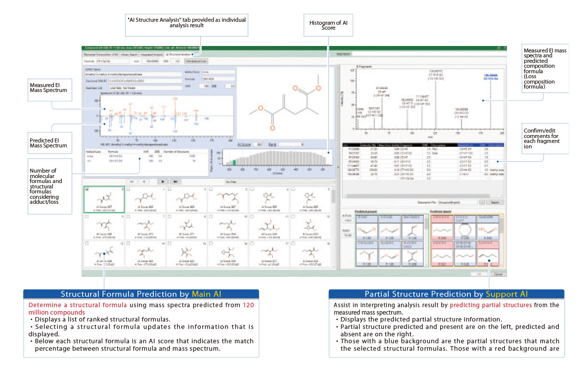Click the m/z field in the top toolbar

(150, 61)
